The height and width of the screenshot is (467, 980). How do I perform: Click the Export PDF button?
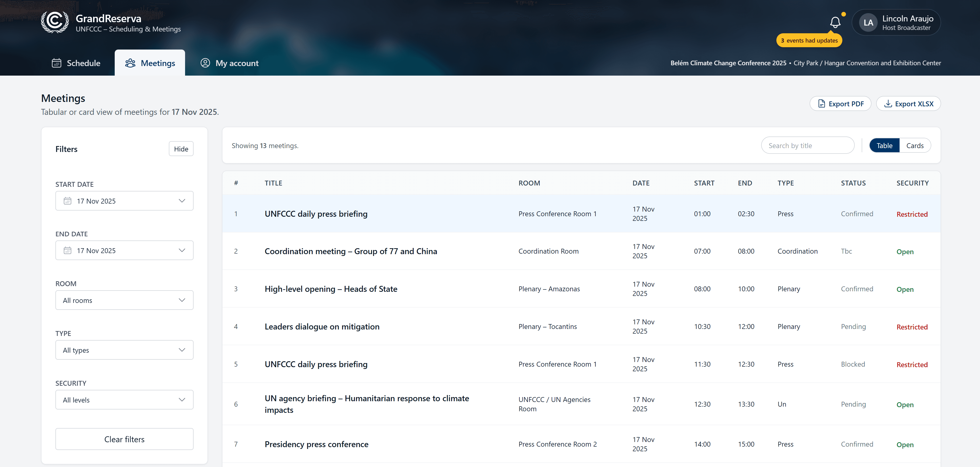(840, 104)
